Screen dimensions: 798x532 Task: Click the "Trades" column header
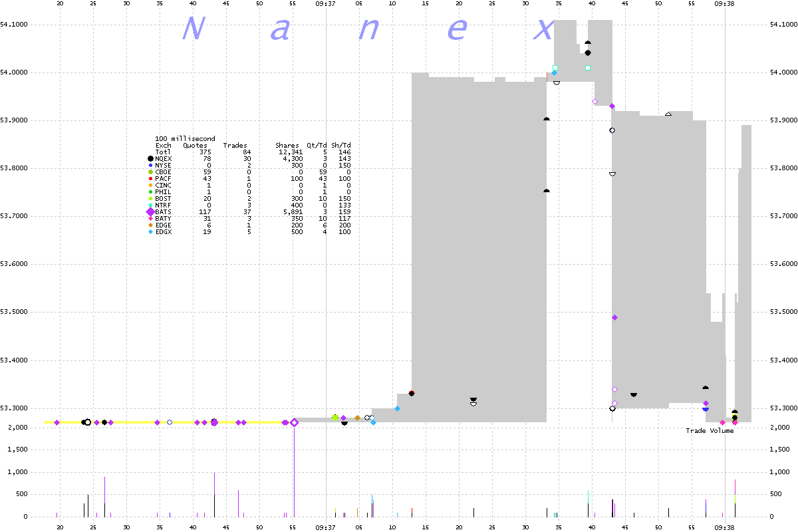[235, 146]
